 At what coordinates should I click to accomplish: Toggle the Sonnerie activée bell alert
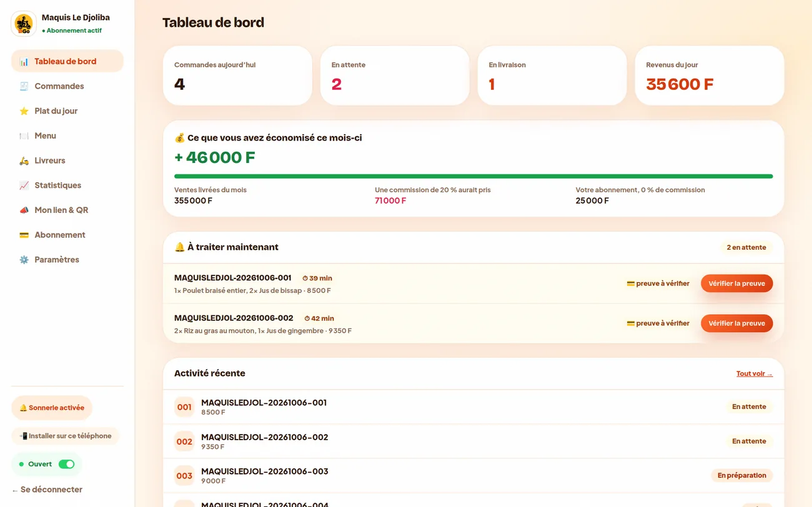click(52, 408)
